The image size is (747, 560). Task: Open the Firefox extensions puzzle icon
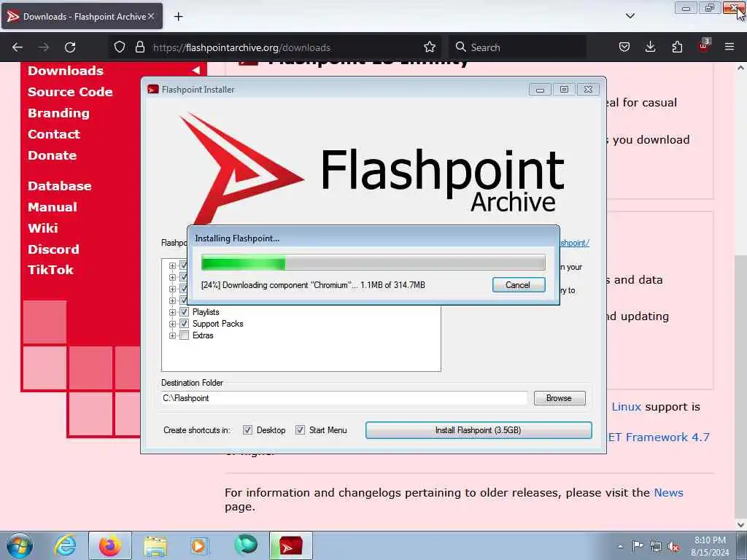click(x=677, y=47)
